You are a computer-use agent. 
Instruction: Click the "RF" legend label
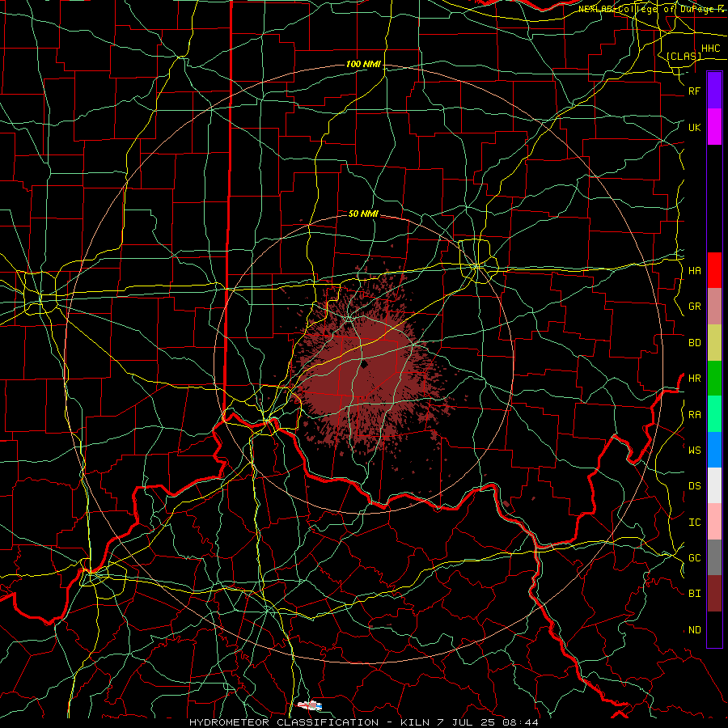point(695,91)
